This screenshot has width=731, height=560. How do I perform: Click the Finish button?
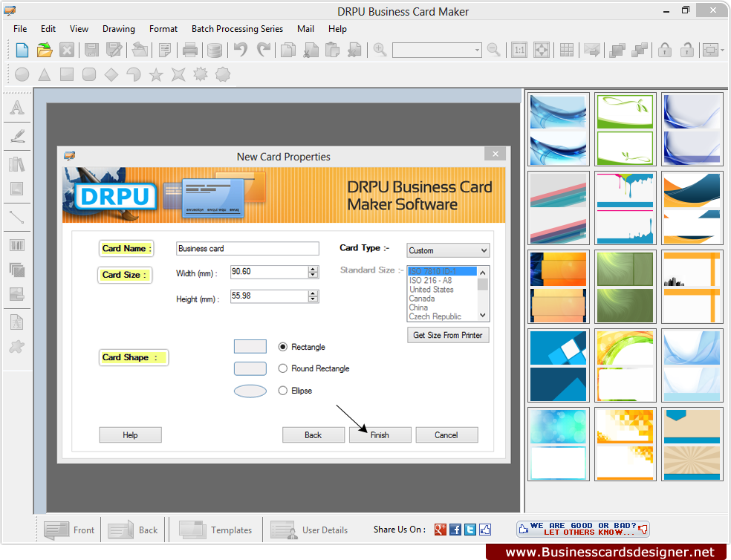pyautogui.click(x=380, y=435)
